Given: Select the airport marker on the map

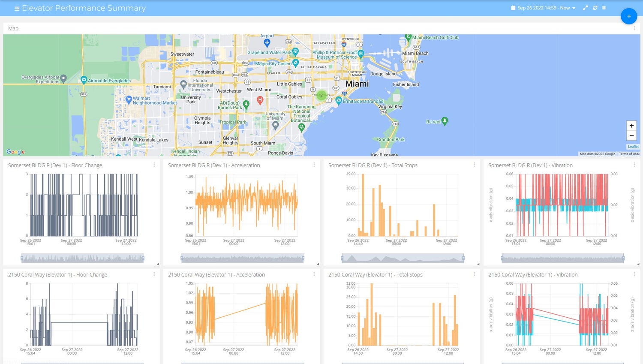Looking at the screenshot, I should (267, 42).
